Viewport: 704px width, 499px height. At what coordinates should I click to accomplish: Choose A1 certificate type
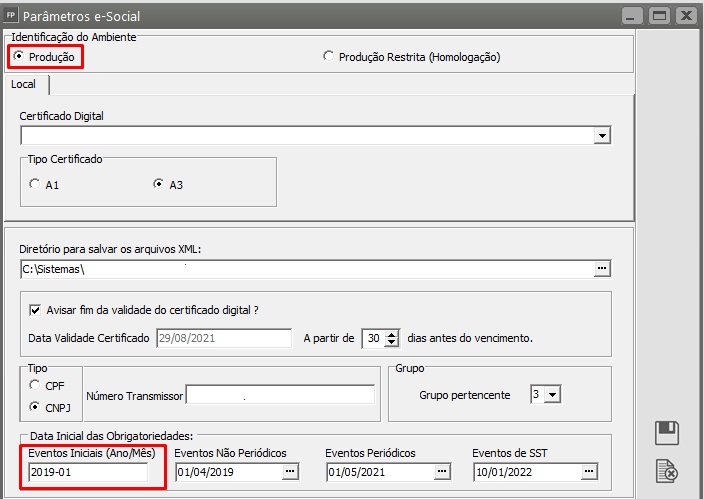tap(35, 184)
